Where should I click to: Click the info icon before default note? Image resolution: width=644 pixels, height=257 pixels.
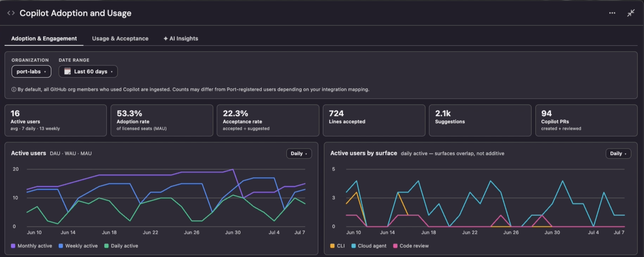pos(14,89)
